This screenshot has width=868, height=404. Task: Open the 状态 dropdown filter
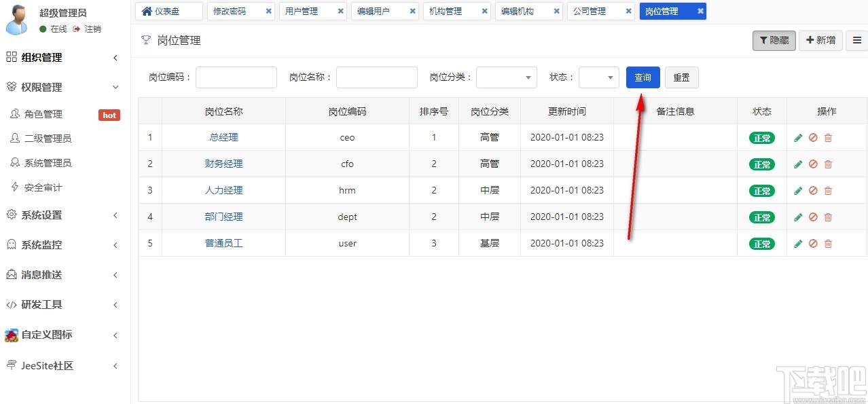coord(599,77)
